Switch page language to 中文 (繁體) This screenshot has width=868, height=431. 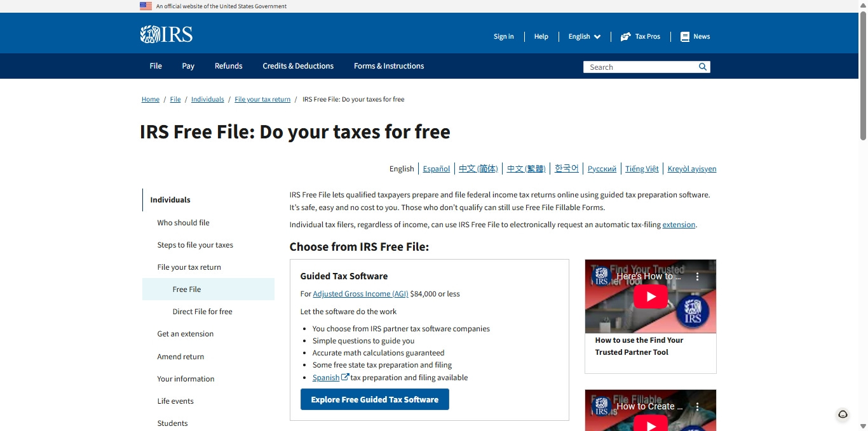pyautogui.click(x=526, y=169)
